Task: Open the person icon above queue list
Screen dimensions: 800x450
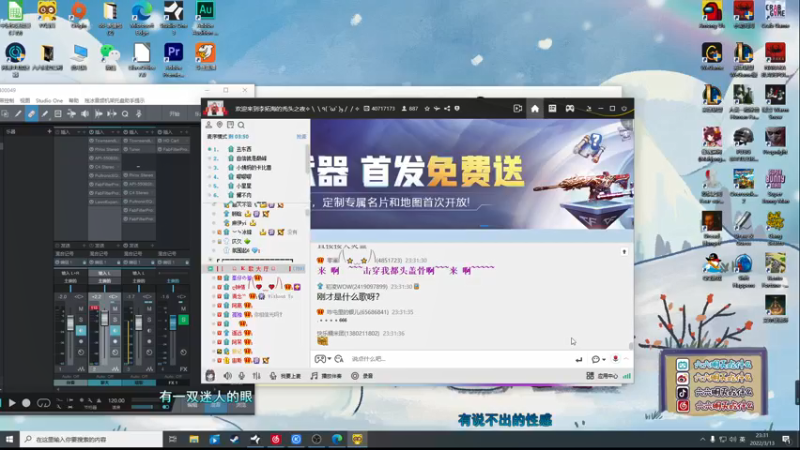Action: click(209, 125)
